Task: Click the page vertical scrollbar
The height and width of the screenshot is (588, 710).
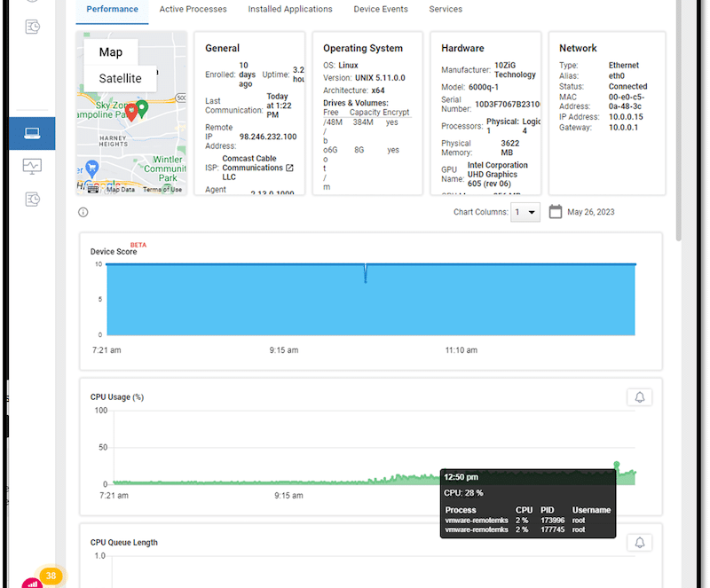Action: (678, 121)
